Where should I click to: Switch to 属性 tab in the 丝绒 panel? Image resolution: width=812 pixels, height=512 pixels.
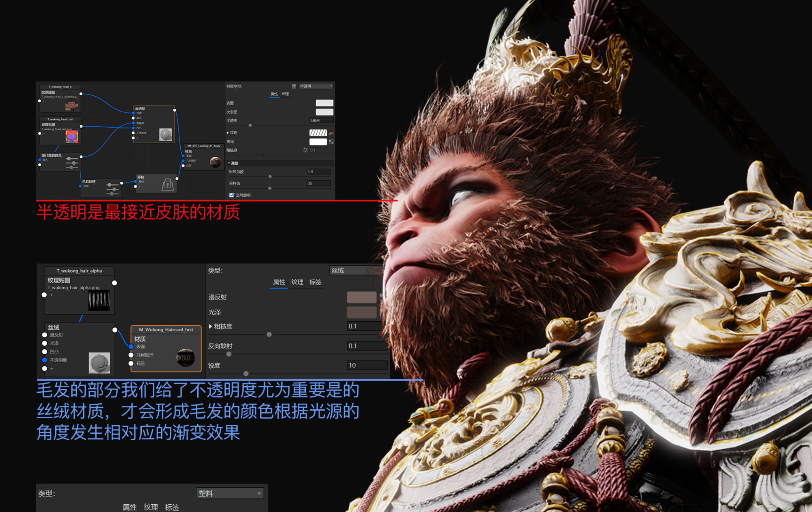click(279, 282)
